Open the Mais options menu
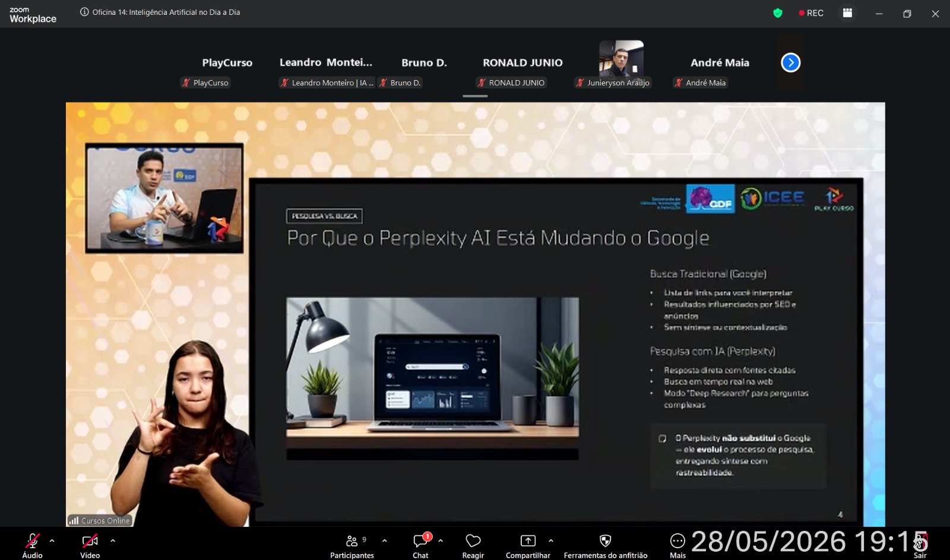 (x=677, y=545)
